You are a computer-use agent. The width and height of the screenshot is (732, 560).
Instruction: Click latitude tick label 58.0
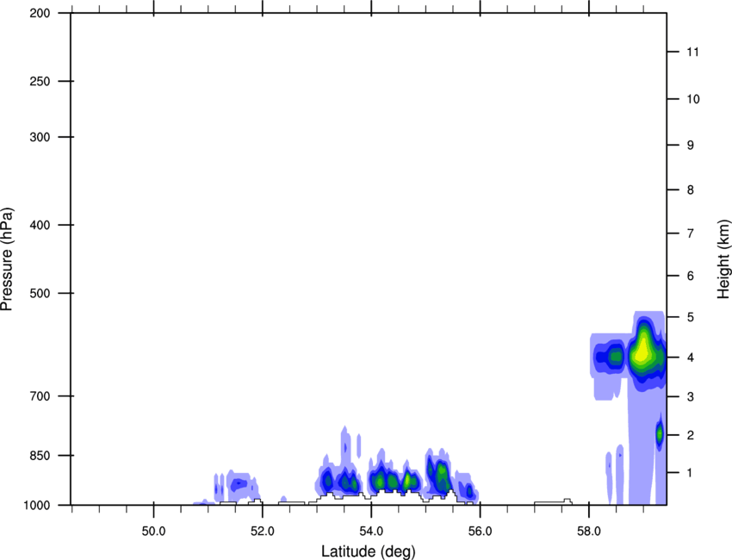[589, 532]
